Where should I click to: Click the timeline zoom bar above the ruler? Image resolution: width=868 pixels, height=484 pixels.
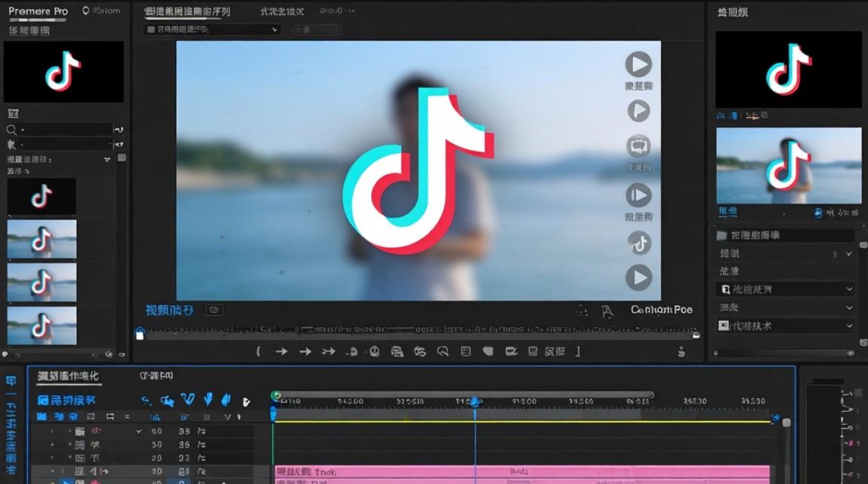click(463, 395)
